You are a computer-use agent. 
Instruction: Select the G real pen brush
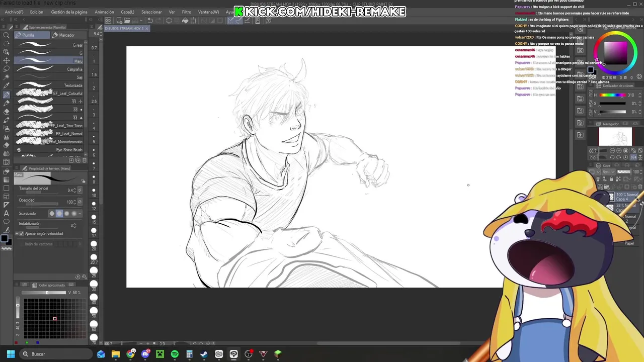(49, 45)
